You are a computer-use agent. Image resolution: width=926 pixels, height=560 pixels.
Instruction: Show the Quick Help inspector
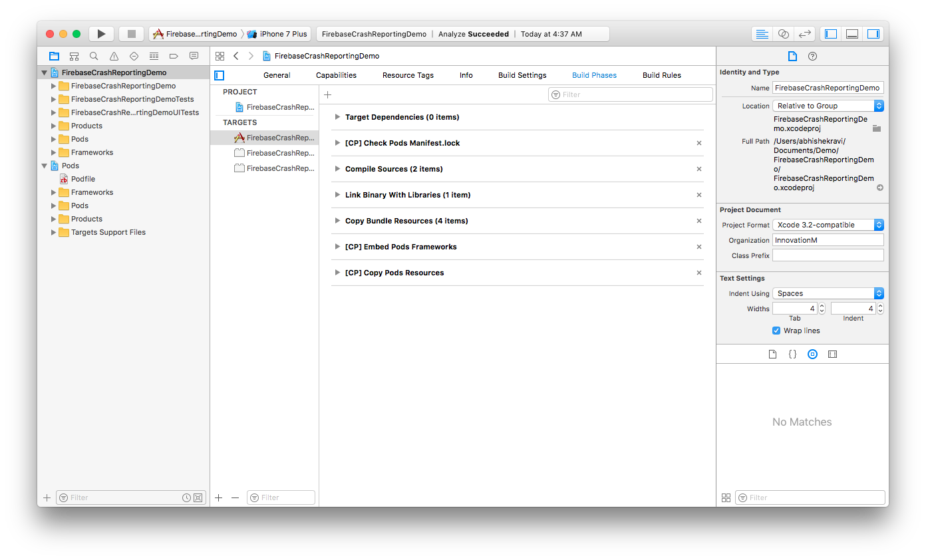point(812,57)
